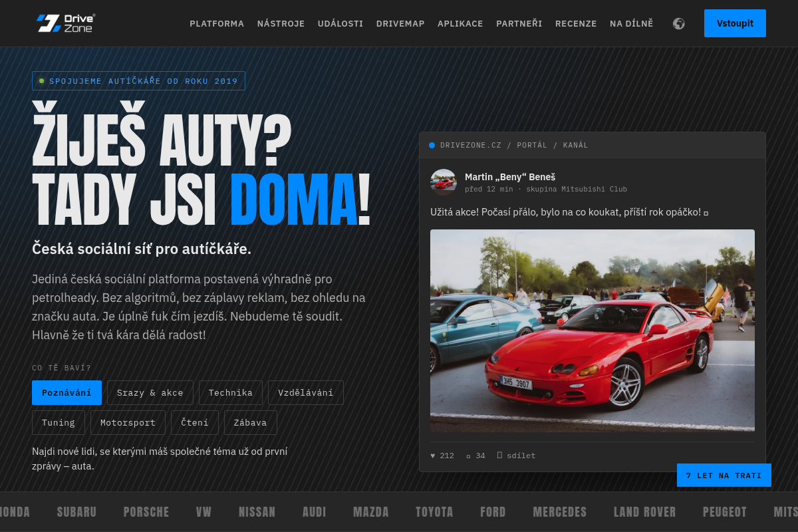Open NA DÍLNĚ navigation item
Image resolution: width=798 pixels, height=532 pixels.
point(632,23)
